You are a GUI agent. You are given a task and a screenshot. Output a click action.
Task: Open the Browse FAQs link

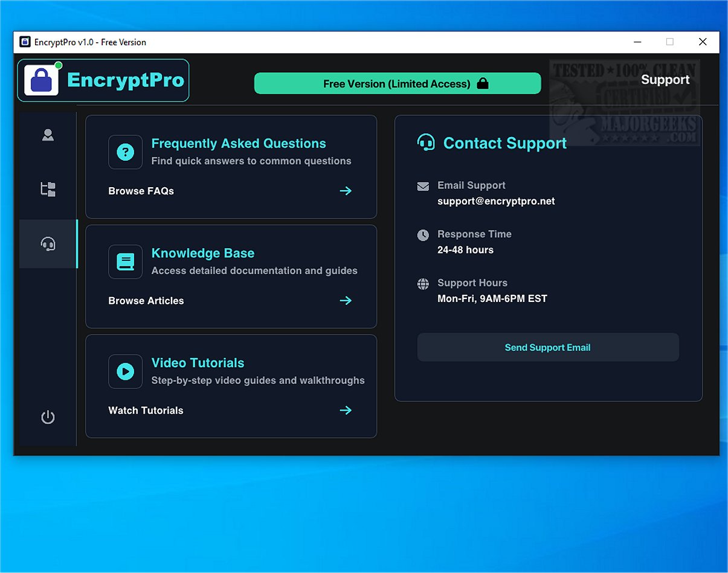tap(141, 191)
